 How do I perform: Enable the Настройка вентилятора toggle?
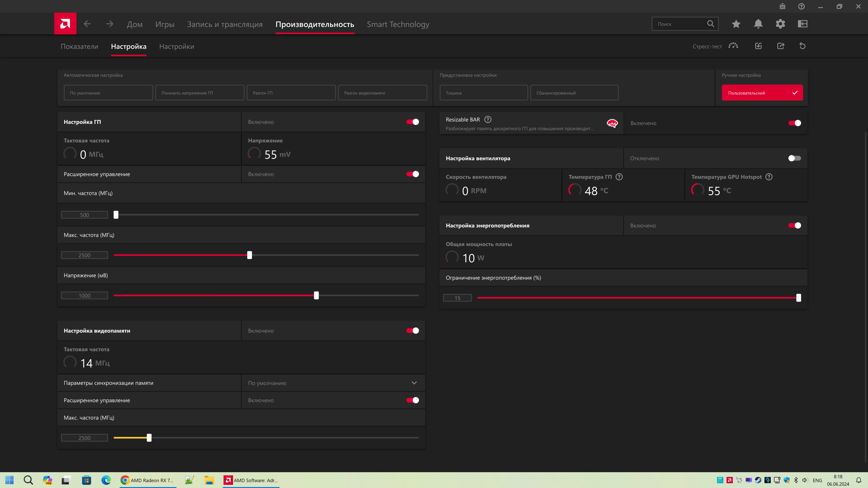point(795,158)
